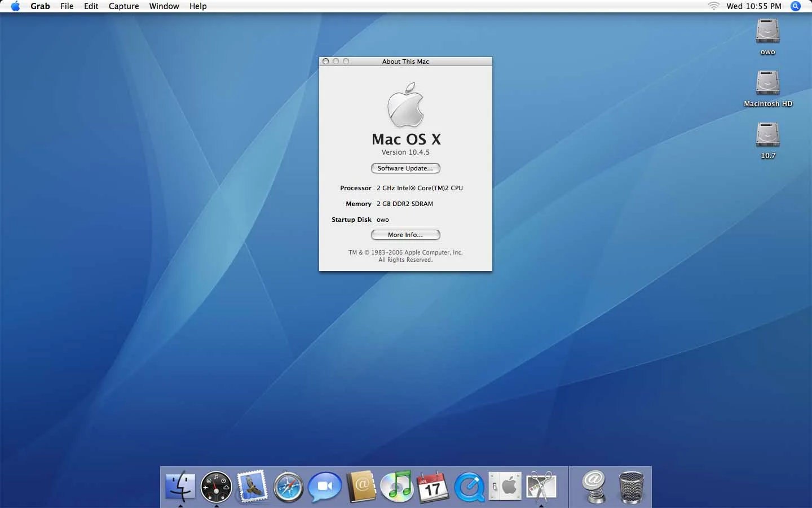Open the Trash in the Dock

[x=631, y=487]
